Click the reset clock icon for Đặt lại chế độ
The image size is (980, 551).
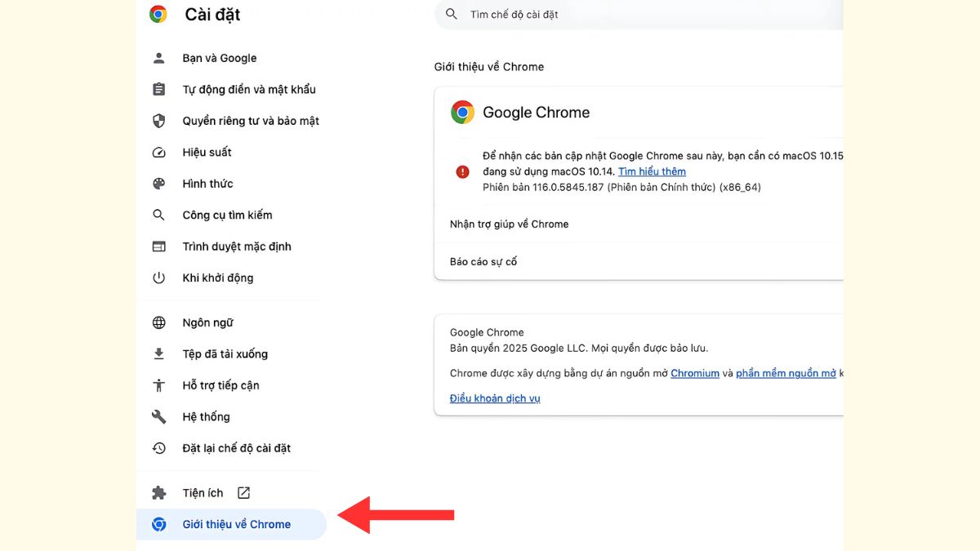tap(158, 448)
